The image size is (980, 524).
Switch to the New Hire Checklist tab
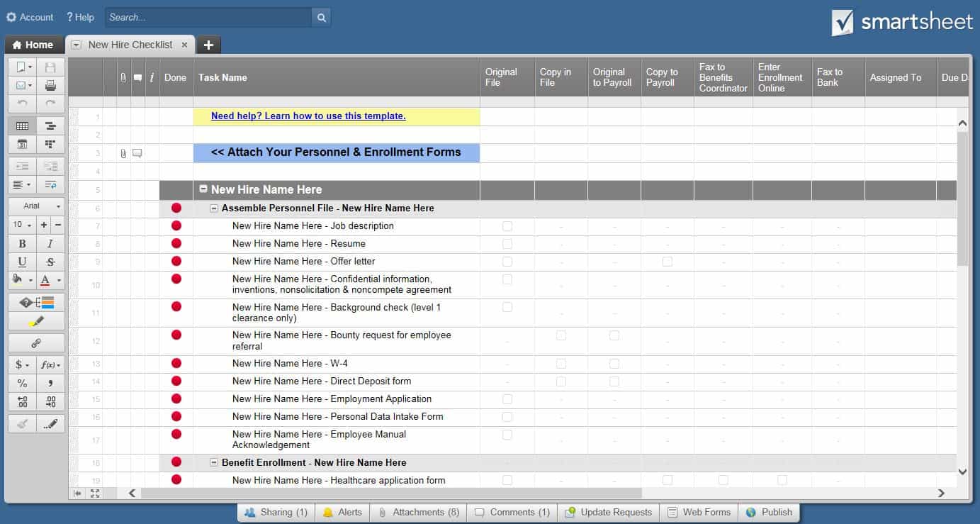click(130, 44)
